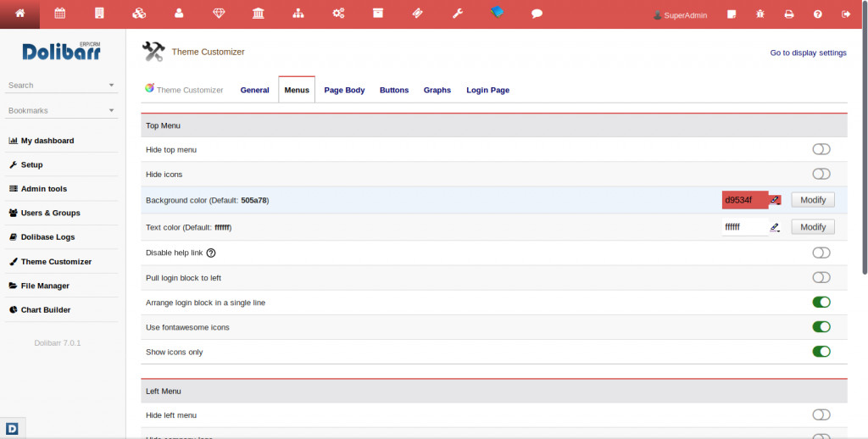Click the wrench tools icon in top bar
This screenshot has width=868, height=439.
coord(458,14)
